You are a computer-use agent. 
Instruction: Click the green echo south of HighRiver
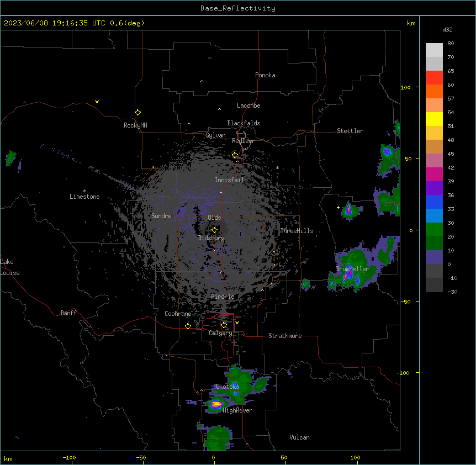tap(218, 438)
